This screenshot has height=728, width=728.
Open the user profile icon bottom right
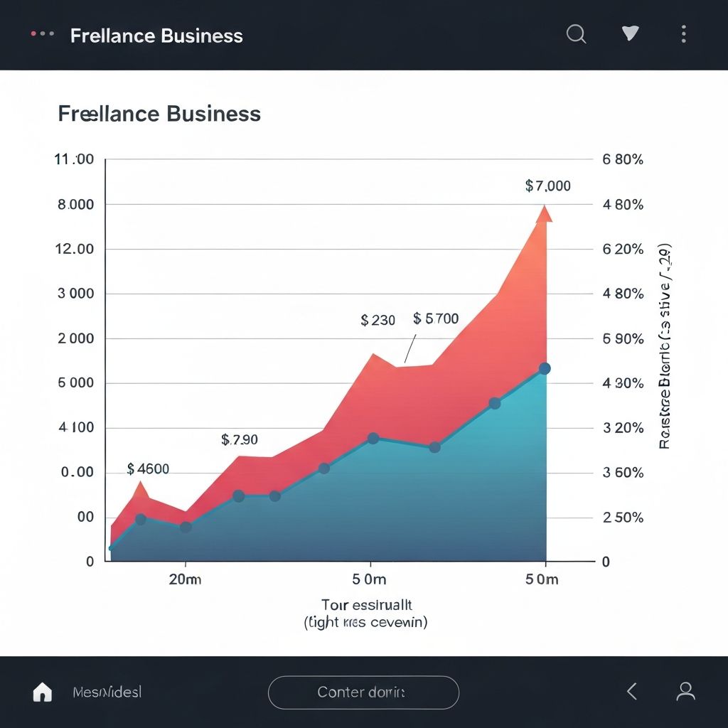tap(686, 690)
